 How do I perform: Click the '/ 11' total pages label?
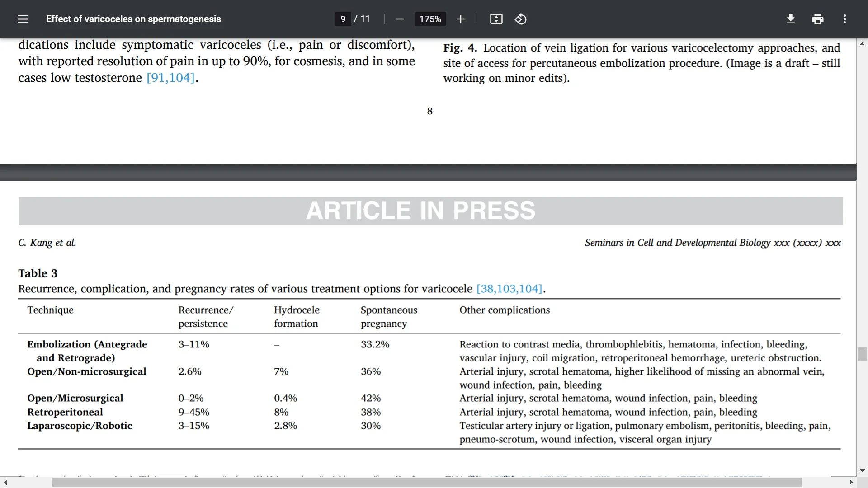click(362, 19)
